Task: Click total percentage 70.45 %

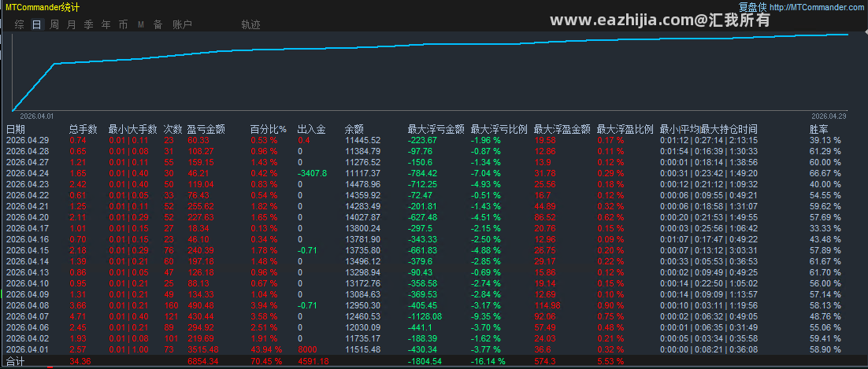Action: (x=266, y=362)
